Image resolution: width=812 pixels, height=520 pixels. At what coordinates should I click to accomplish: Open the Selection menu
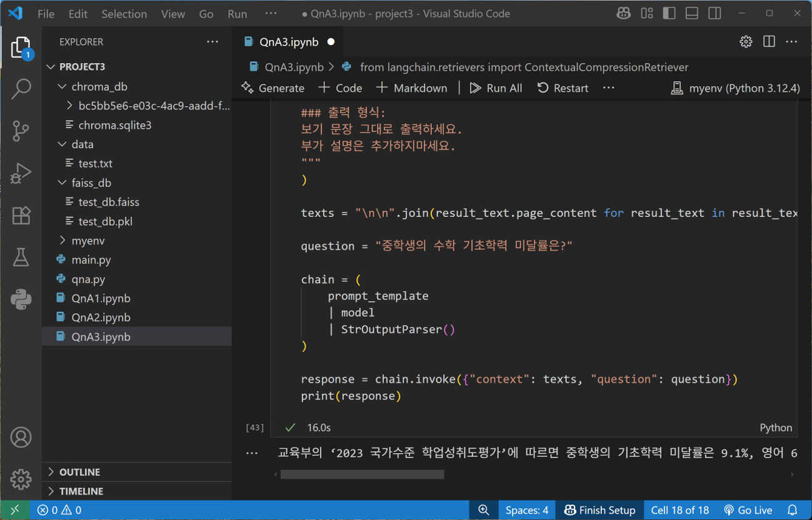click(124, 14)
